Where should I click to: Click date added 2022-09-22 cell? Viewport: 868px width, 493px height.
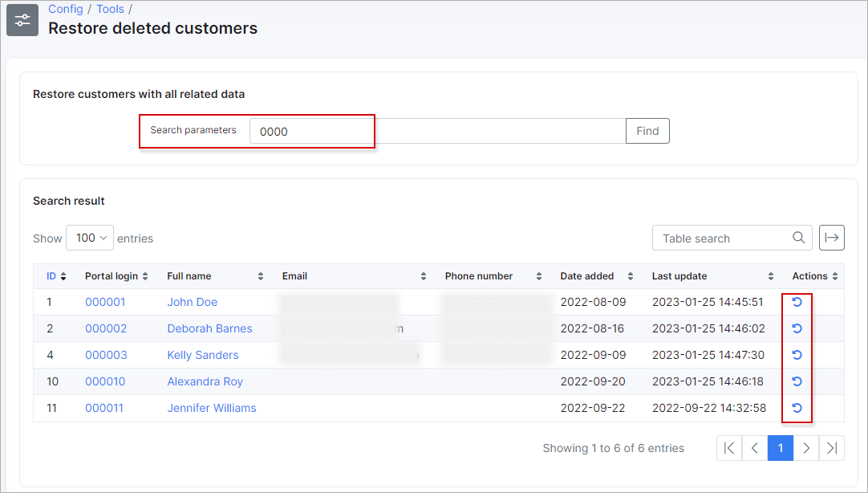tap(592, 408)
